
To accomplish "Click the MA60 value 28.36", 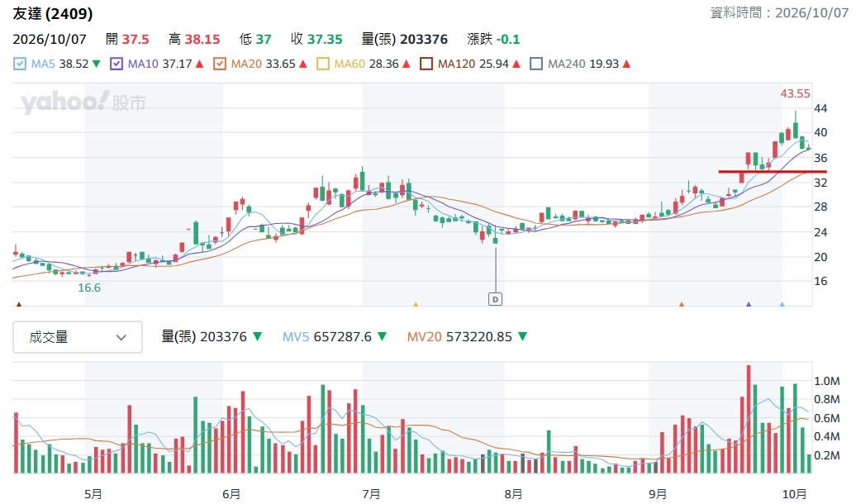I will [383, 64].
